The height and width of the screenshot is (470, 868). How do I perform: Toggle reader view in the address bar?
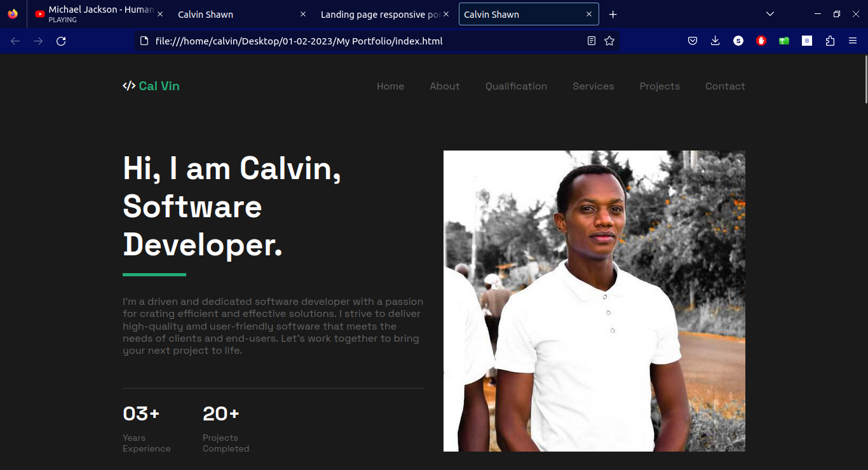592,40
